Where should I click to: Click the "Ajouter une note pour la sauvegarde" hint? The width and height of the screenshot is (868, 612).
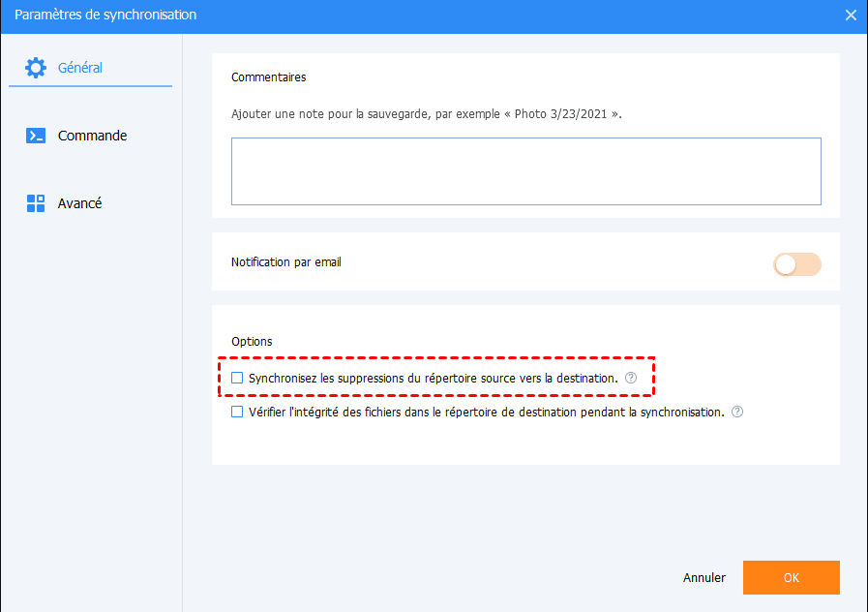(x=427, y=114)
